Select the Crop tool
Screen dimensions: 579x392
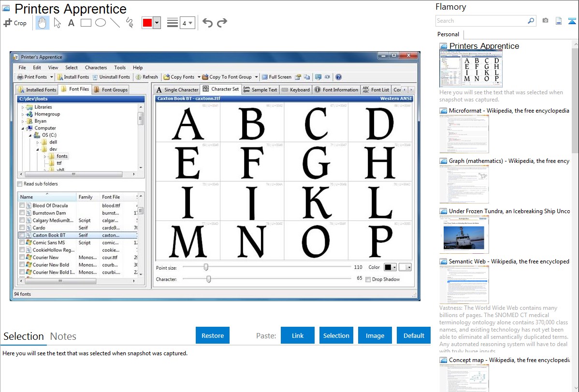15,23
